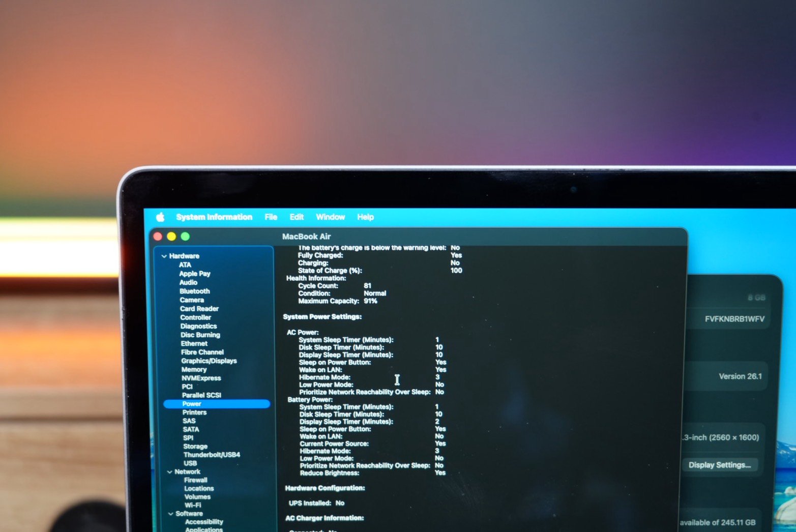796x532 pixels.
Task: Open the File menu
Action: 271,217
